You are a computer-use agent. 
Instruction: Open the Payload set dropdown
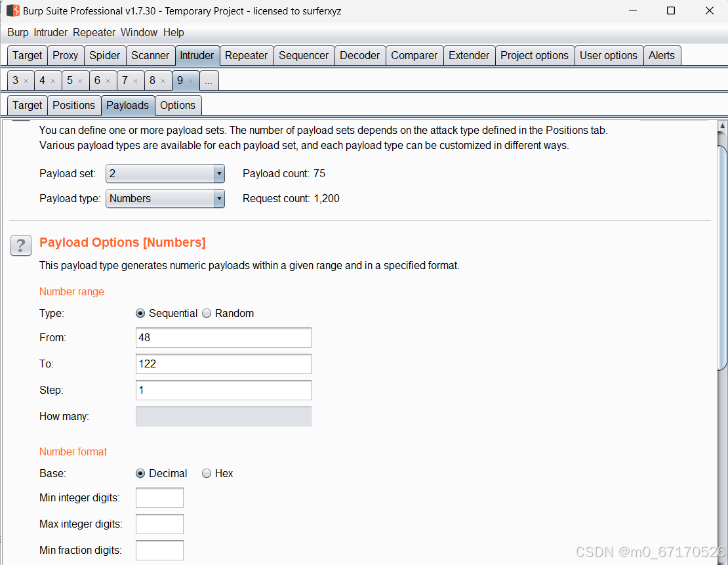pos(165,173)
